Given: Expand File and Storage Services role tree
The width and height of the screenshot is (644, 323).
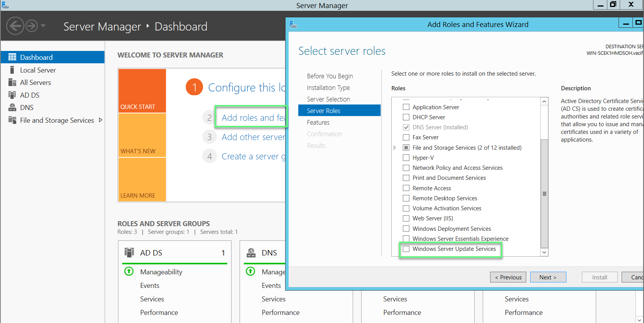Looking at the screenshot, I should [x=395, y=147].
